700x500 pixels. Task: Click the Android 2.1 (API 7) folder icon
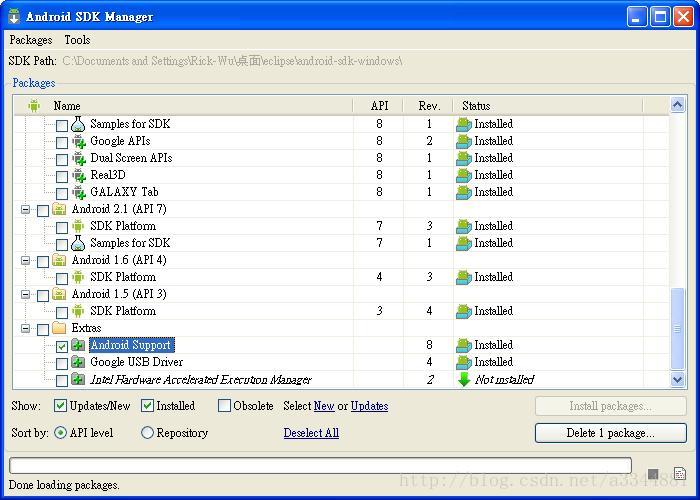[59, 209]
